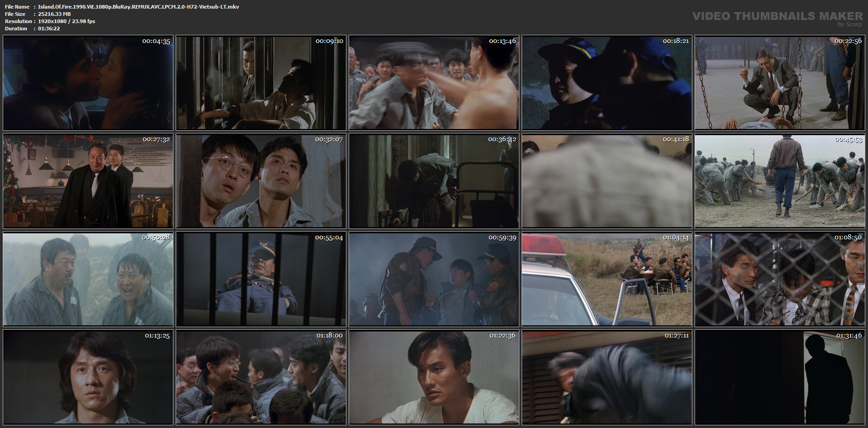Select the rainy frame at 00:50:28

pos(88,279)
